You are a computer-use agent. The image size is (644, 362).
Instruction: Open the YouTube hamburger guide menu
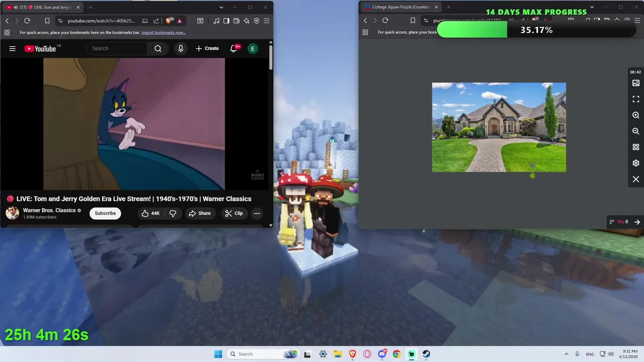[x=13, y=48]
